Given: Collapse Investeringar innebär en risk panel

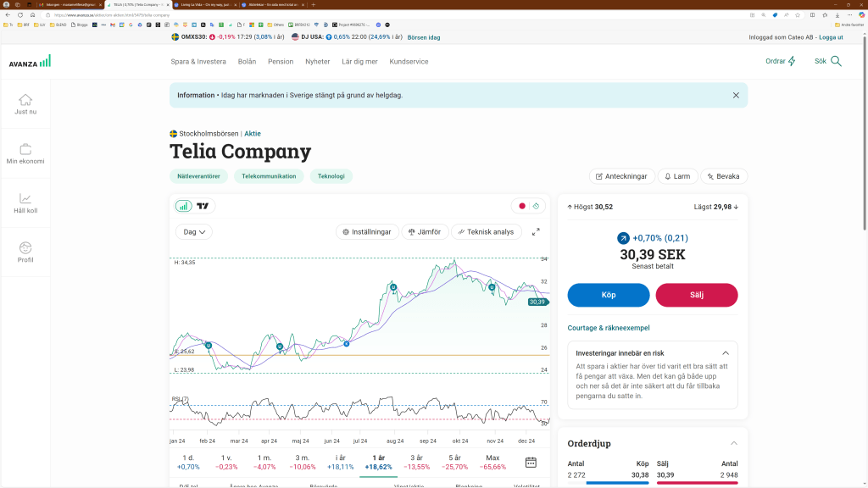Looking at the screenshot, I should [x=726, y=353].
